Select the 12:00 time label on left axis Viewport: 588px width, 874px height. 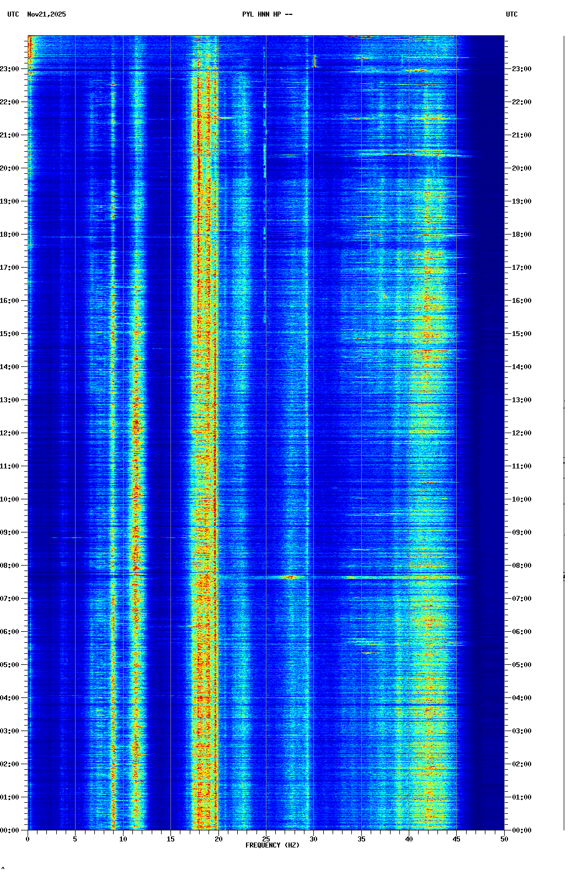pyautogui.click(x=10, y=433)
